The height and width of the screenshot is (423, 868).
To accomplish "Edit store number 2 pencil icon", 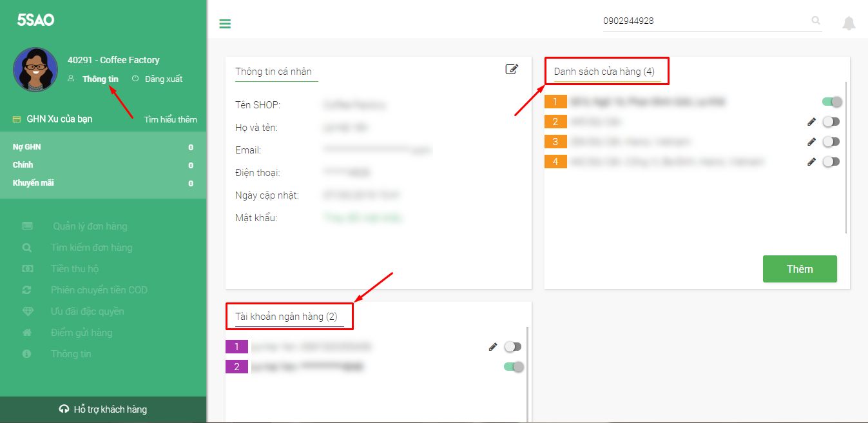I will pos(811,121).
